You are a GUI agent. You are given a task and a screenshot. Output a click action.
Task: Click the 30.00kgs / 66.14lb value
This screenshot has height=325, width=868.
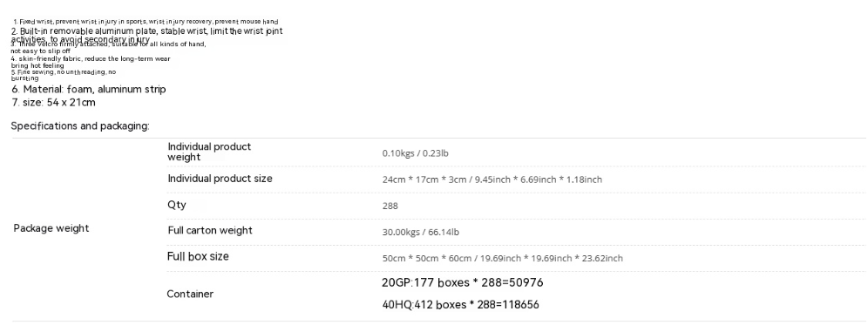coord(420,232)
